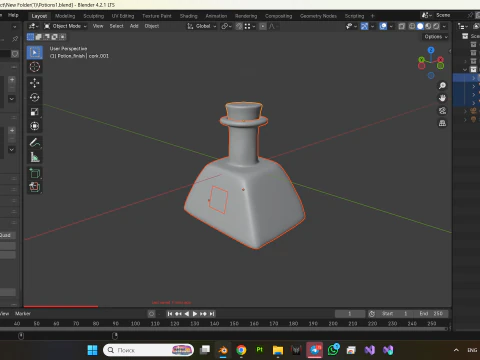Image resolution: width=480 pixels, height=360 pixels.
Task: Select the Measure tool
Action: click(x=35, y=157)
